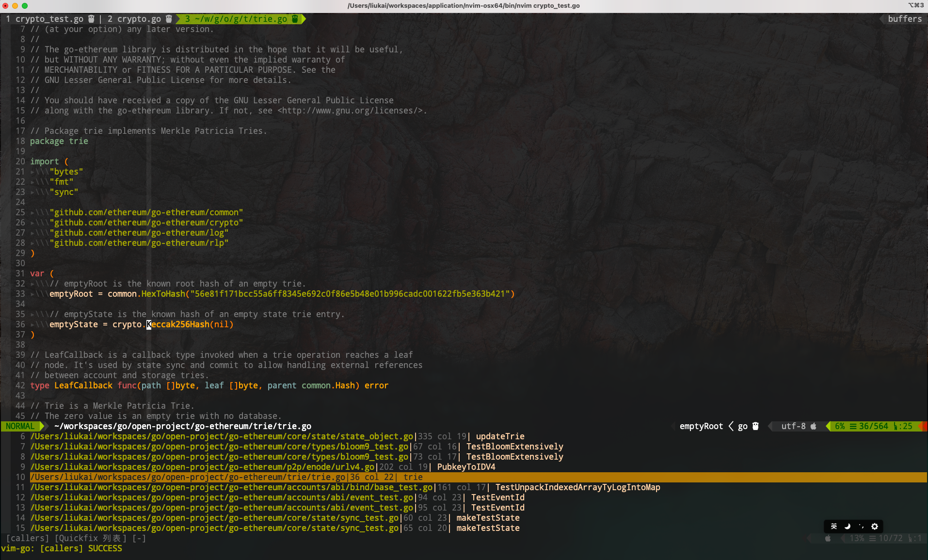Click the 6% scroll percentage in statusline
Screen dimensions: 928x560
pos(840,426)
